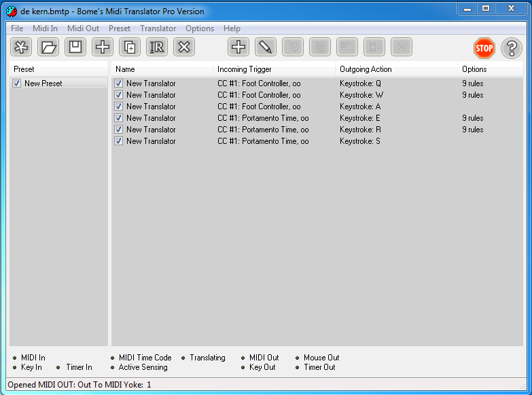Rename preset with IR icon
This screenshot has width=532, height=395.
157,47
